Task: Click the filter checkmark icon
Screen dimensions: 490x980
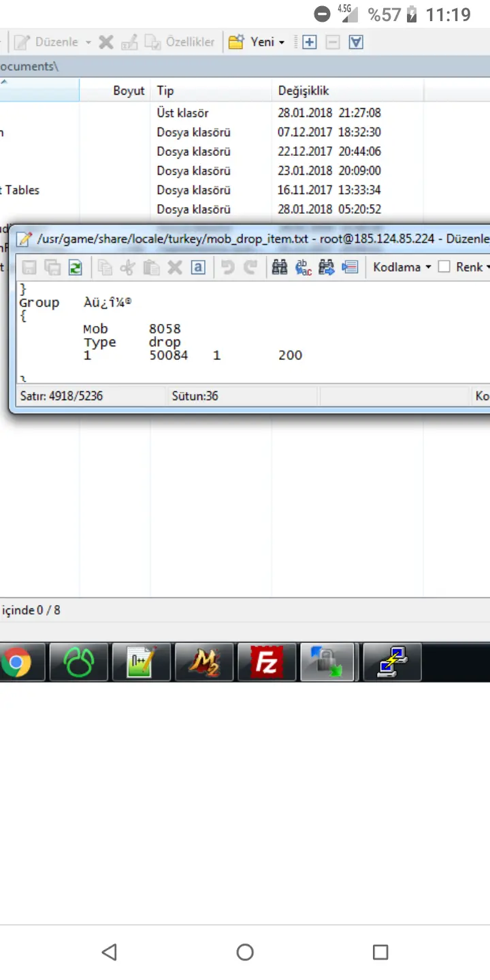Action: (356, 42)
